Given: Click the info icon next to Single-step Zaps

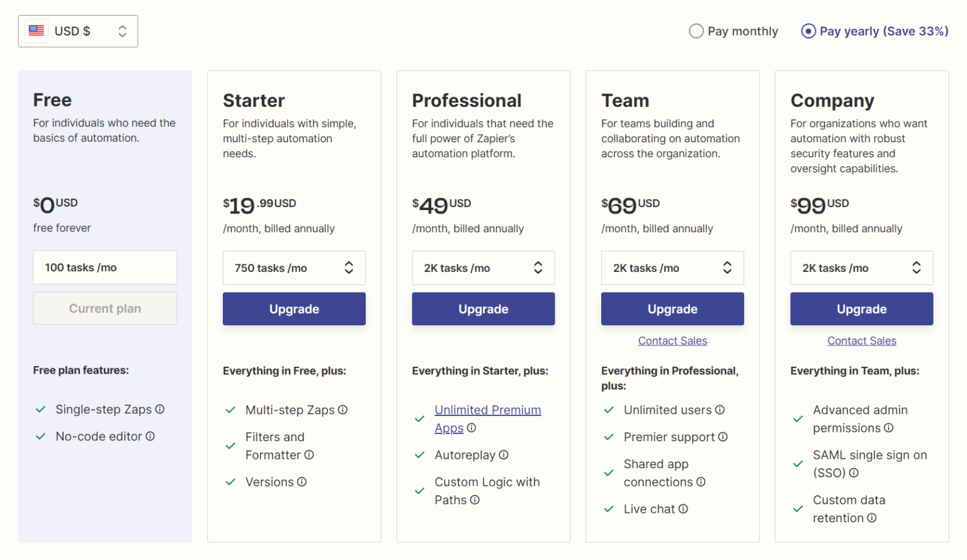Looking at the screenshot, I should [x=159, y=409].
